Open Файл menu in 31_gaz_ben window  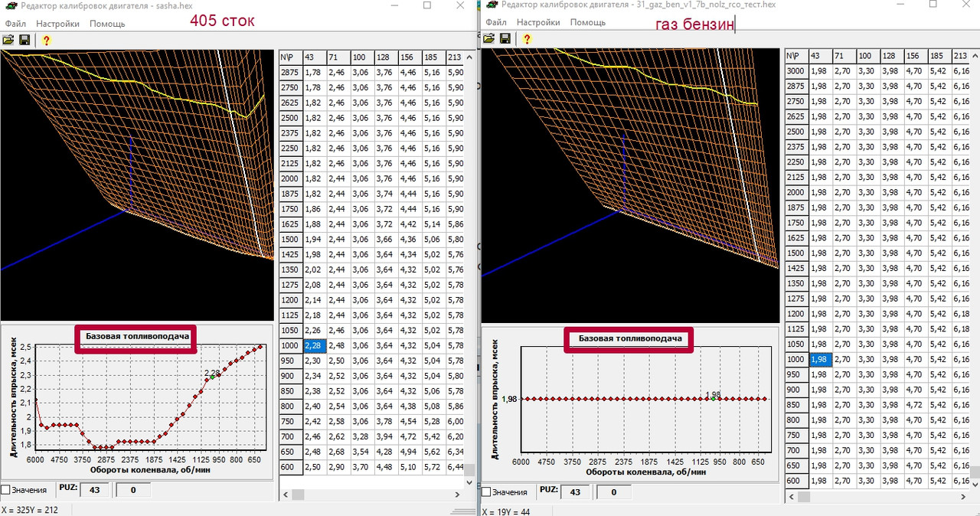tap(495, 22)
